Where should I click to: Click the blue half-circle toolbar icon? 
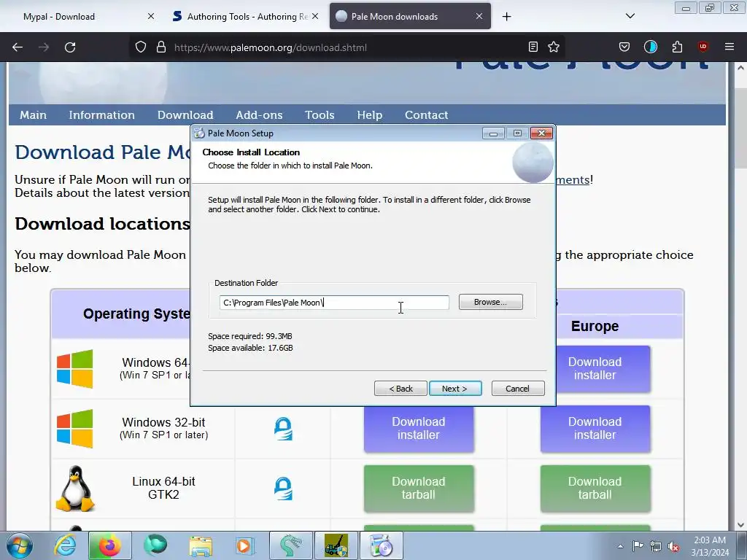650,47
